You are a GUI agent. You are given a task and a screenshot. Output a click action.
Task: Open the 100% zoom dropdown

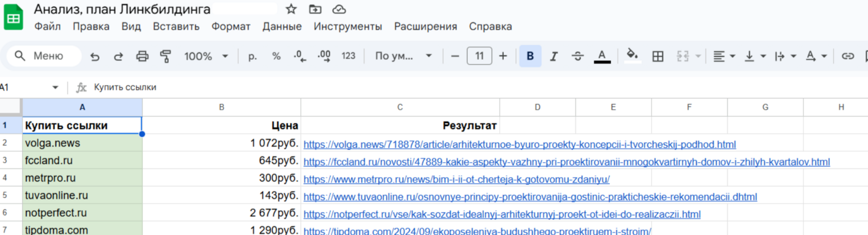pyautogui.click(x=206, y=56)
